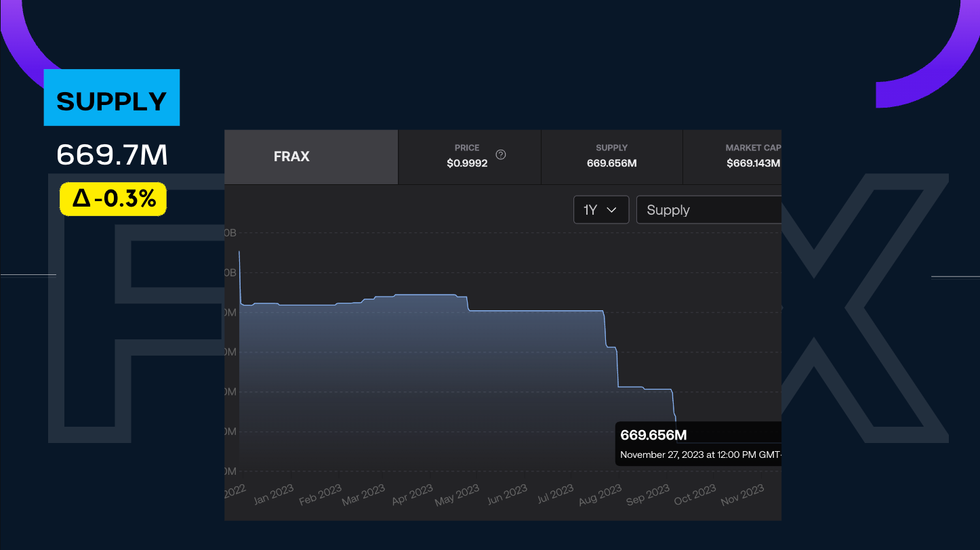The width and height of the screenshot is (980, 550).
Task: Click the Aug 2023 x-axis label
Action: tap(600, 496)
